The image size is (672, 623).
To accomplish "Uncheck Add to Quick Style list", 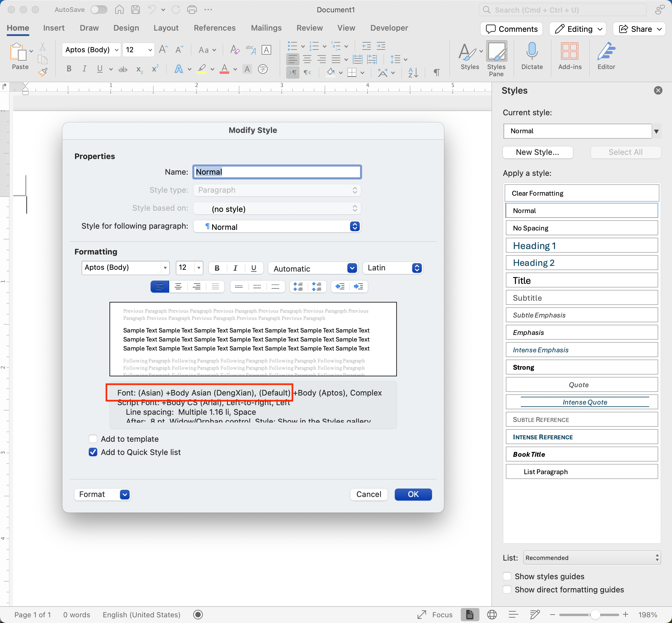I will 93,452.
